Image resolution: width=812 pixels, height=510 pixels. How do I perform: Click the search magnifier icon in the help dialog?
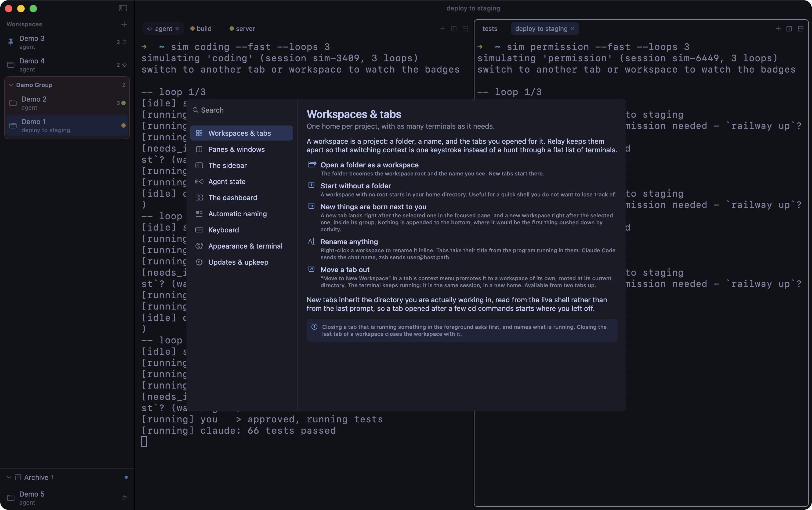coord(195,110)
